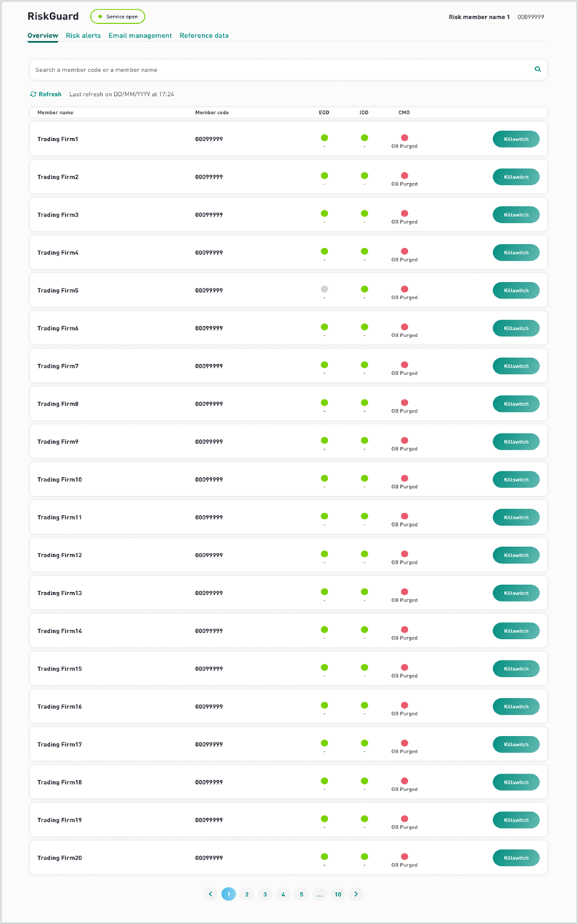Click green IDD status dot for Trading Firm3
This screenshot has height=924, width=578.
coord(365,214)
